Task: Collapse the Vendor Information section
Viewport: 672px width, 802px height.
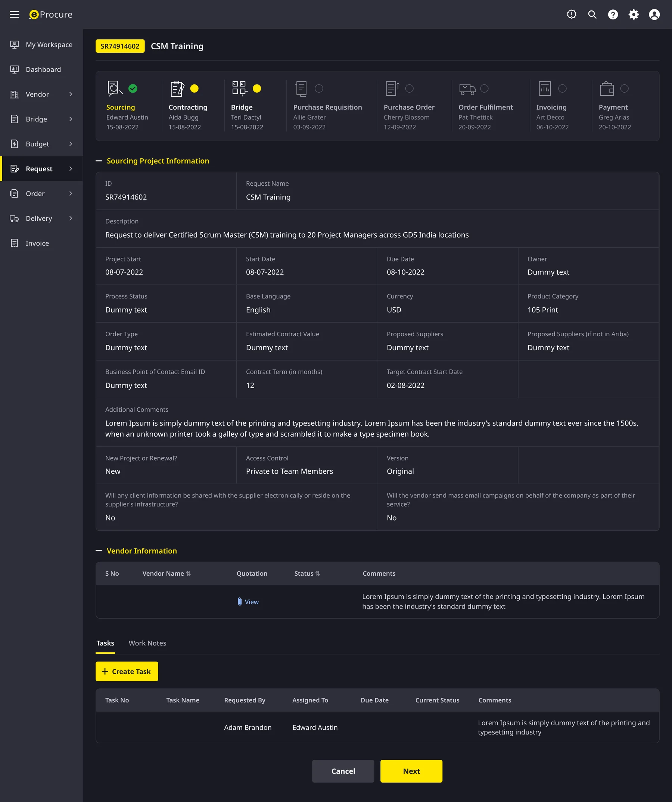Action: 99,551
